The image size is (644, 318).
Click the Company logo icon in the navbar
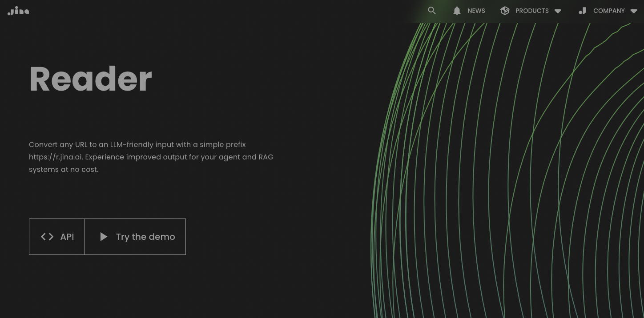click(583, 11)
